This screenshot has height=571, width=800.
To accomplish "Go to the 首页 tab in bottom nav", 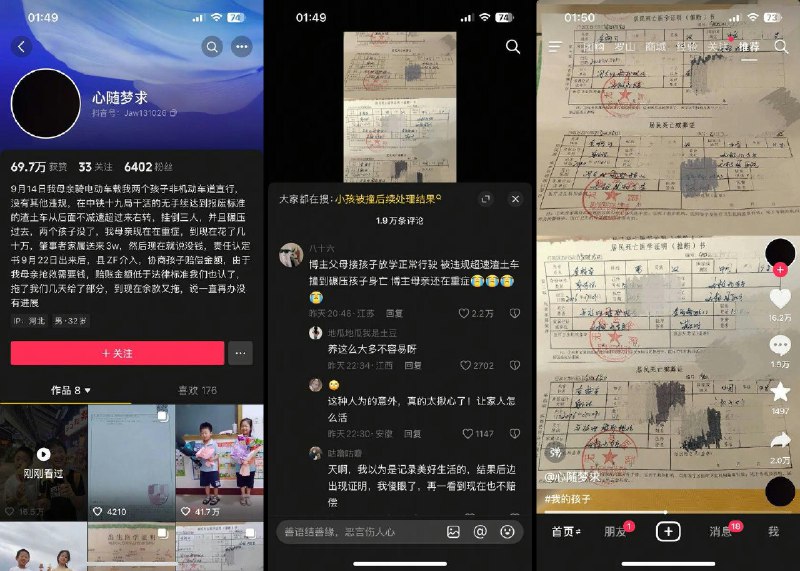I will tap(566, 532).
